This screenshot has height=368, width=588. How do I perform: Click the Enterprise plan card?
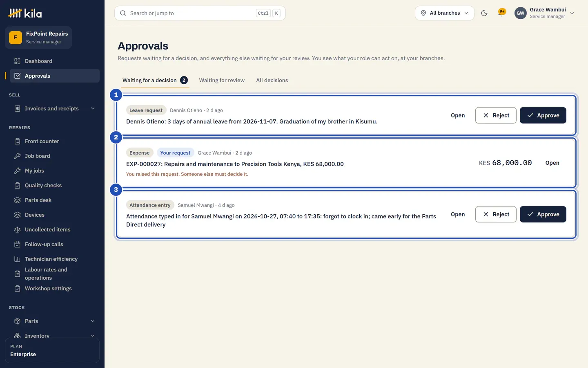click(52, 350)
